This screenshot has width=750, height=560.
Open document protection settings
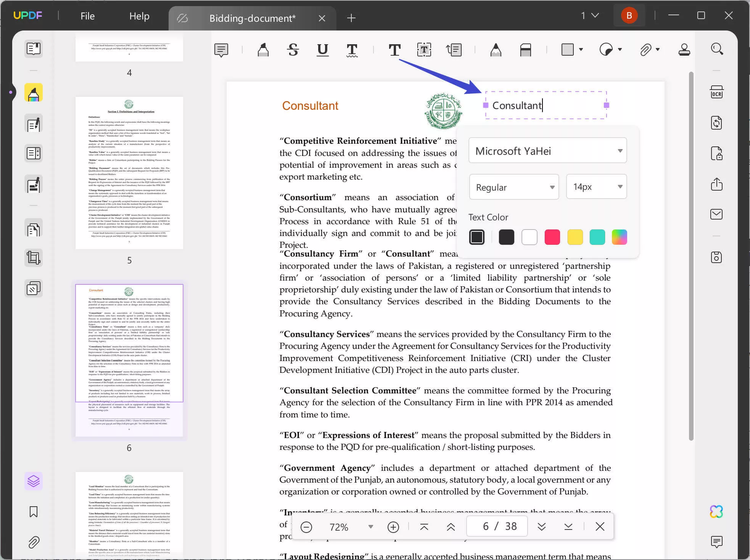[716, 153]
